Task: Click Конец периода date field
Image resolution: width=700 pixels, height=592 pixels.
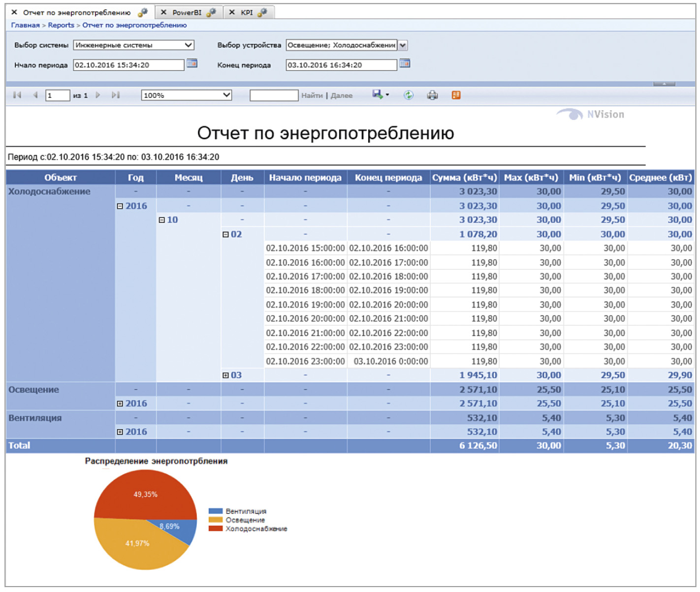Action: point(341,65)
